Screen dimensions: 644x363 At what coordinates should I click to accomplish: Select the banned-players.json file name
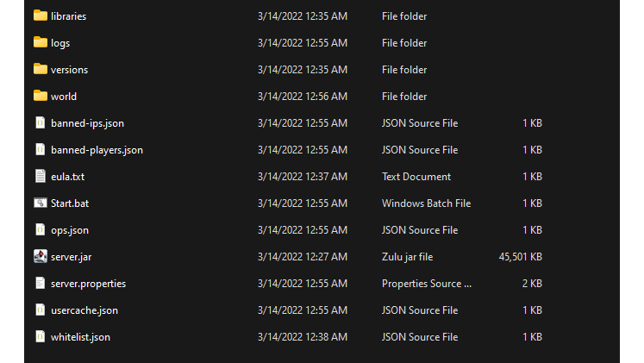pos(97,150)
